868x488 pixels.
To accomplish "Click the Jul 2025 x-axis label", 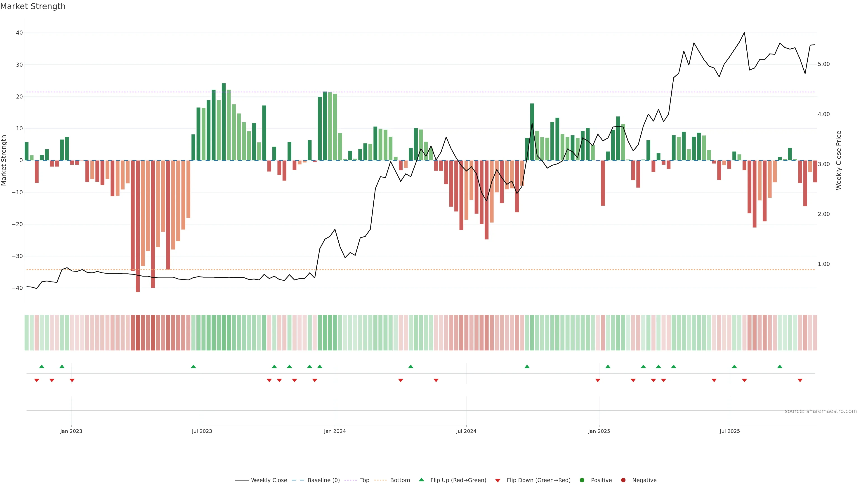I will (730, 431).
